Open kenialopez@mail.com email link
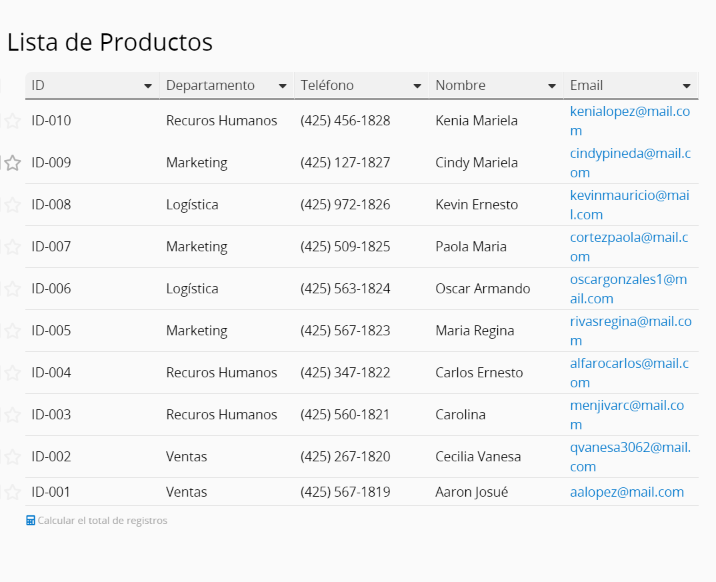 (630, 121)
